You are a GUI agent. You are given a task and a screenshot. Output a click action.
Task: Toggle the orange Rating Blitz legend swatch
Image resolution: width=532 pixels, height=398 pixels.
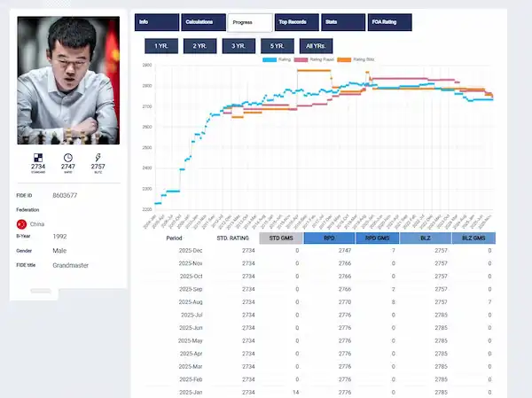[344, 59]
